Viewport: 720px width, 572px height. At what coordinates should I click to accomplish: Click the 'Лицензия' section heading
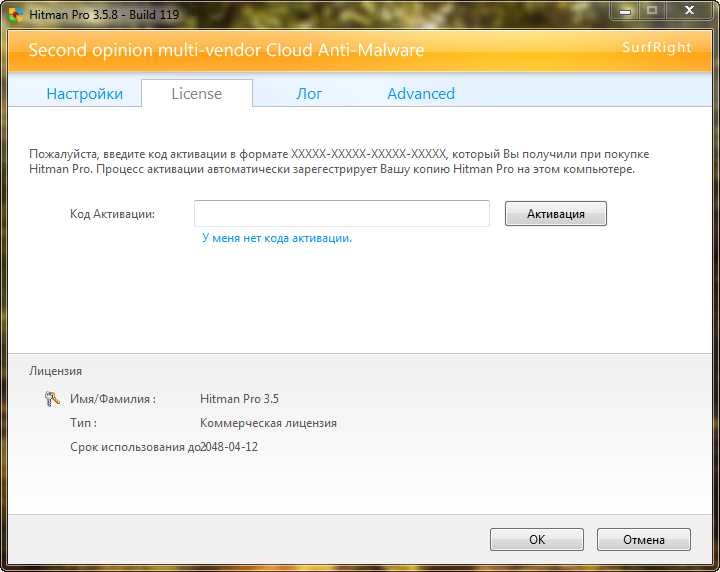(56, 371)
